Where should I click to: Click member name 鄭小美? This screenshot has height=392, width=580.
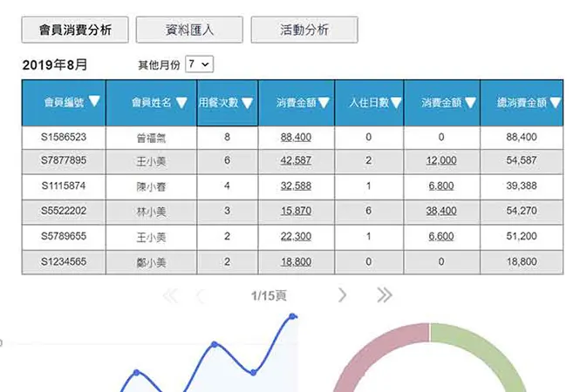tap(151, 263)
